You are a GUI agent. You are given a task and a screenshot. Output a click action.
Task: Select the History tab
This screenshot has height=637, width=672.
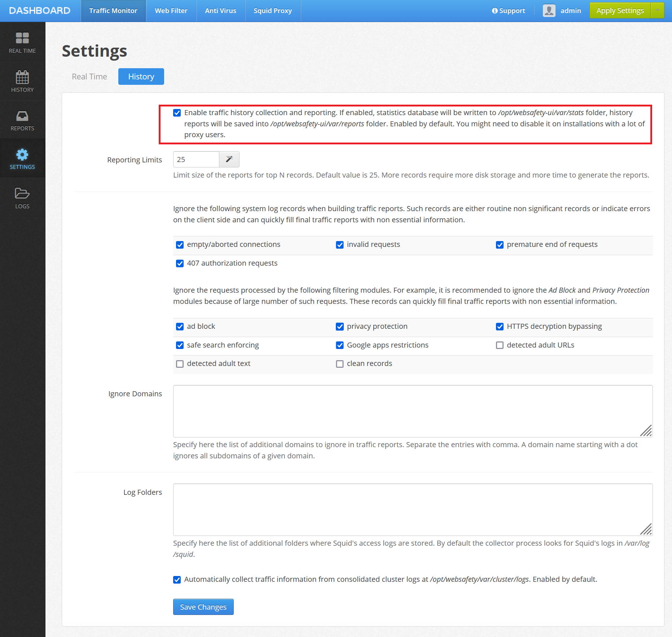[x=141, y=77]
